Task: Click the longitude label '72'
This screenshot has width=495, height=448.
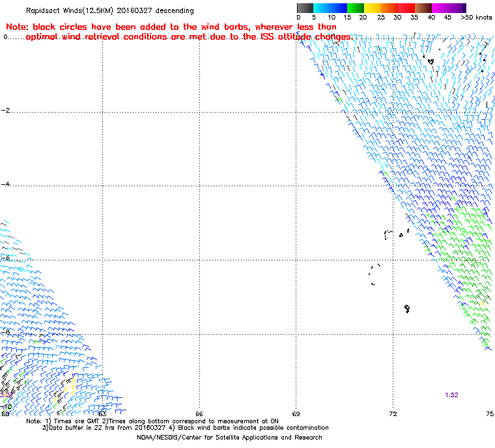Action: point(393,414)
